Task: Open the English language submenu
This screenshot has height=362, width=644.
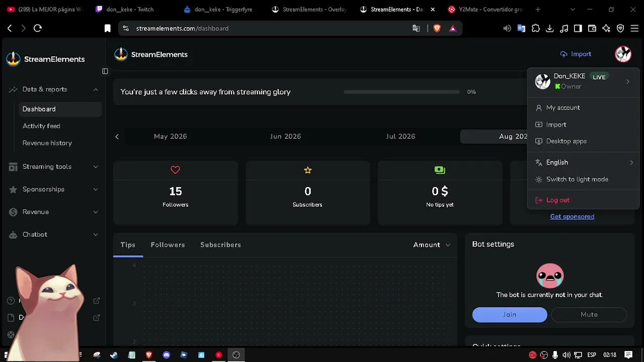Action: [x=583, y=162]
